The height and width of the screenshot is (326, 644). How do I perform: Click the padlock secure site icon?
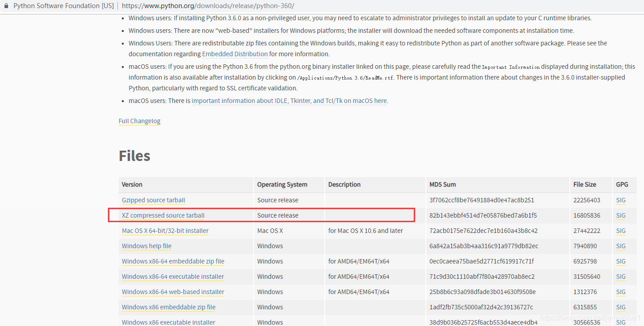pyautogui.click(x=6, y=6)
